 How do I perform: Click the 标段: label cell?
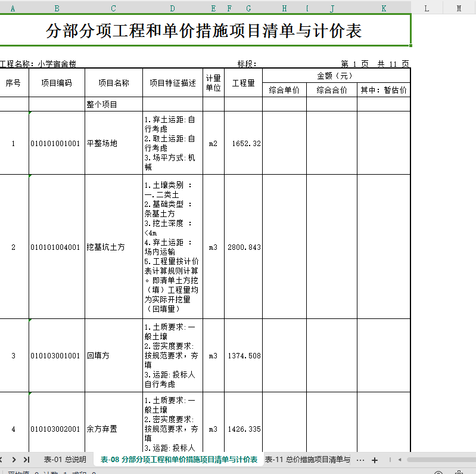click(x=247, y=64)
